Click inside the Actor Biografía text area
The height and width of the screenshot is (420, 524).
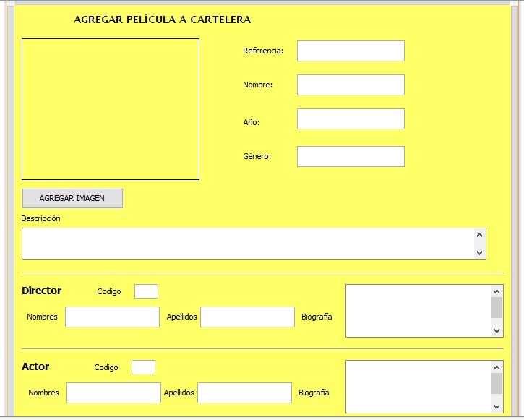coord(418,387)
